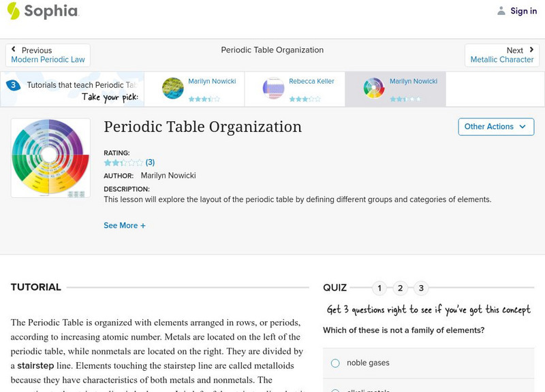Expand See More description
Viewport: 545px width, 392px height.
coord(124,225)
